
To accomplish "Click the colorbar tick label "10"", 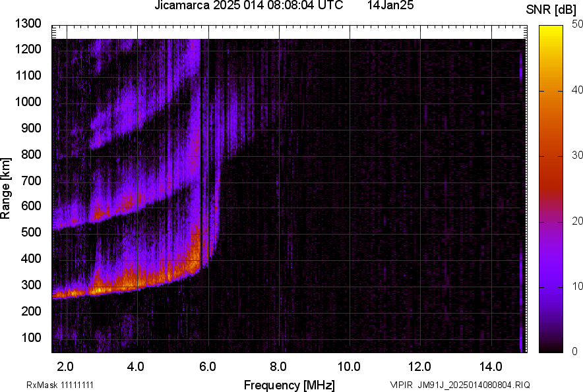I will tap(578, 287).
